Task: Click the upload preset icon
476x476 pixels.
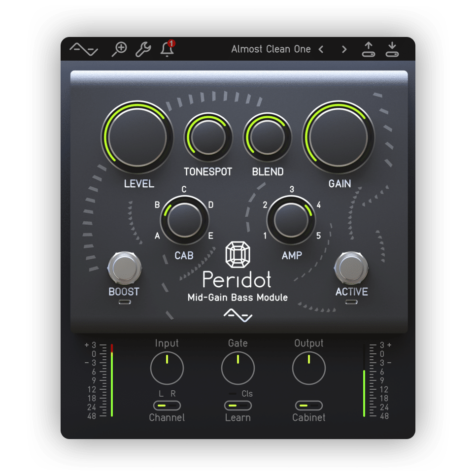Action: click(x=368, y=49)
